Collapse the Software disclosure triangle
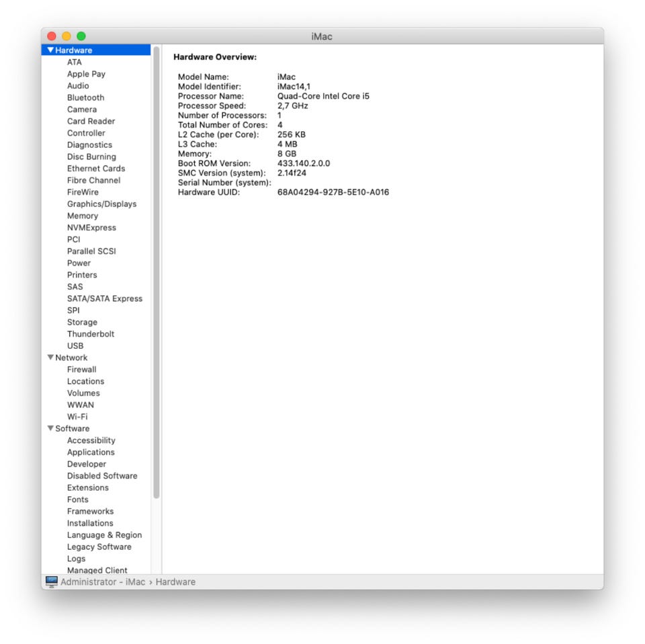This screenshot has height=644, width=645. [x=50, y=428]
